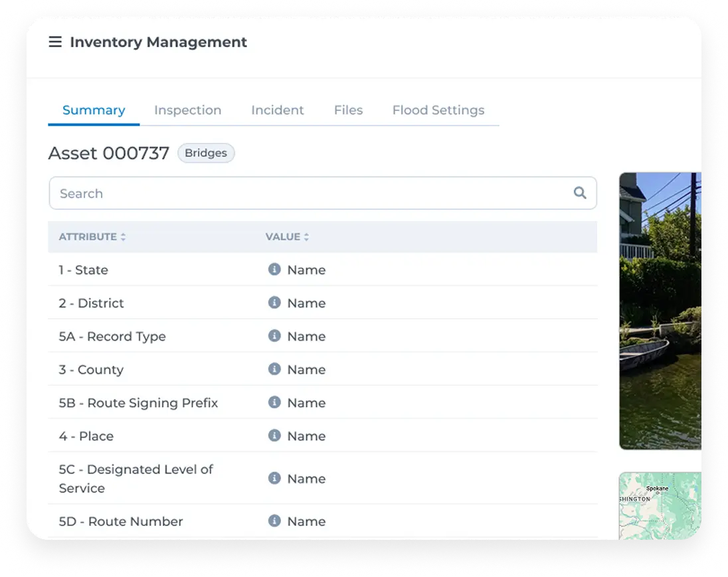Click the info icon beside 4 - Place
Screen dimensions: 728x577
click(x=274, y=436)
